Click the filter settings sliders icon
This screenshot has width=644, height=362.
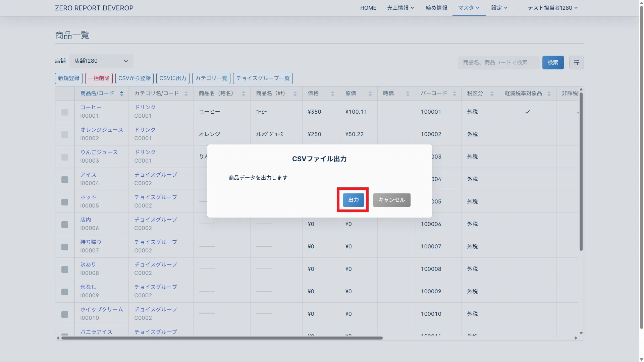pyautogui.click(x=576, y=62)
